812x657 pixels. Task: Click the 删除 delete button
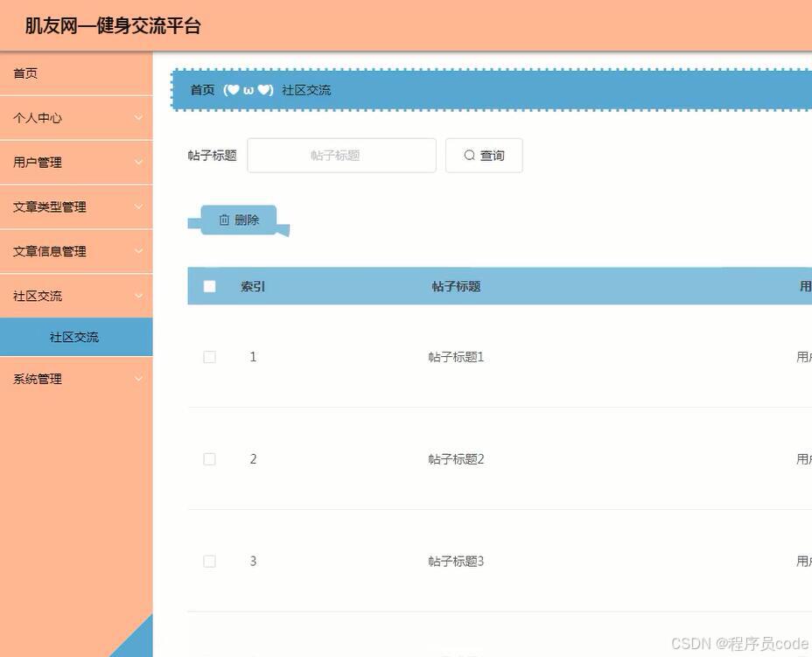click(x=239, y=220)
